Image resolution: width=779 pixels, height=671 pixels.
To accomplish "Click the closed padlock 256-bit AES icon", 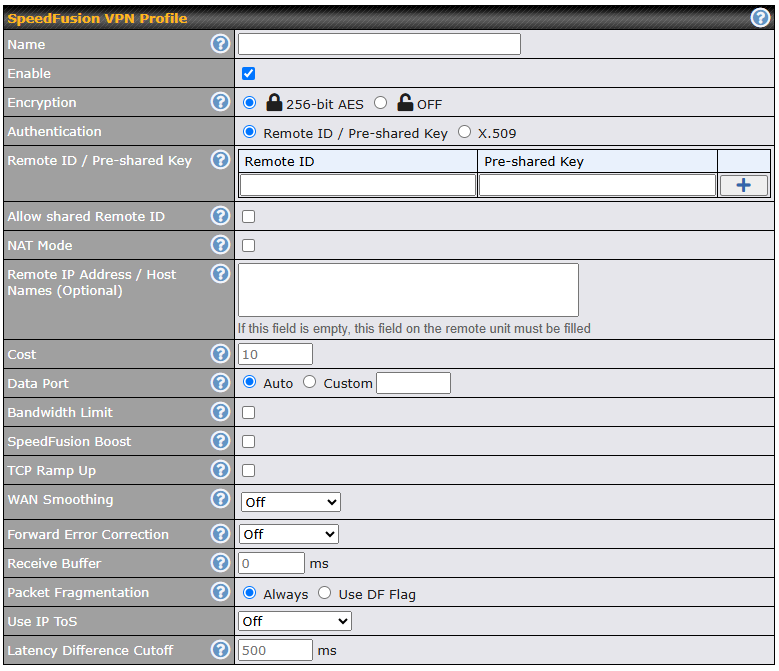I will 274,102.
